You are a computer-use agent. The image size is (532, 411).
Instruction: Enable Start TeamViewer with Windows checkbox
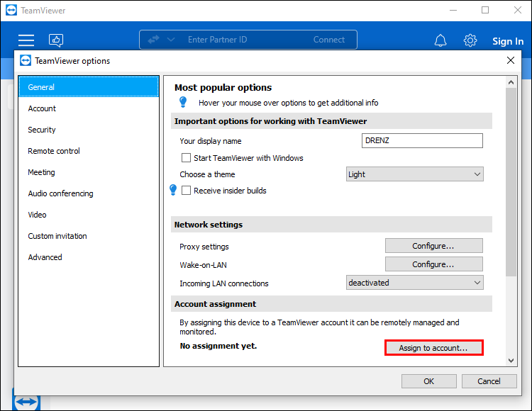tap(187, 158)
